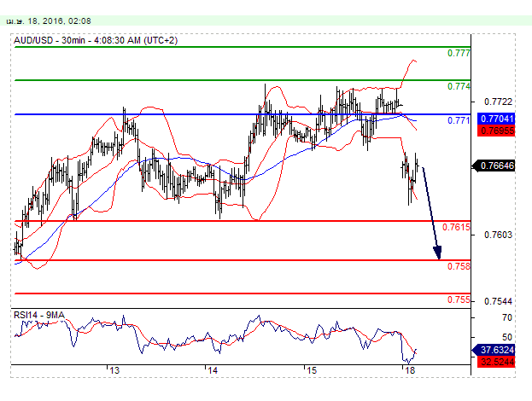
Task: Click the current price tag 0.76646
Action: (494, 166)
